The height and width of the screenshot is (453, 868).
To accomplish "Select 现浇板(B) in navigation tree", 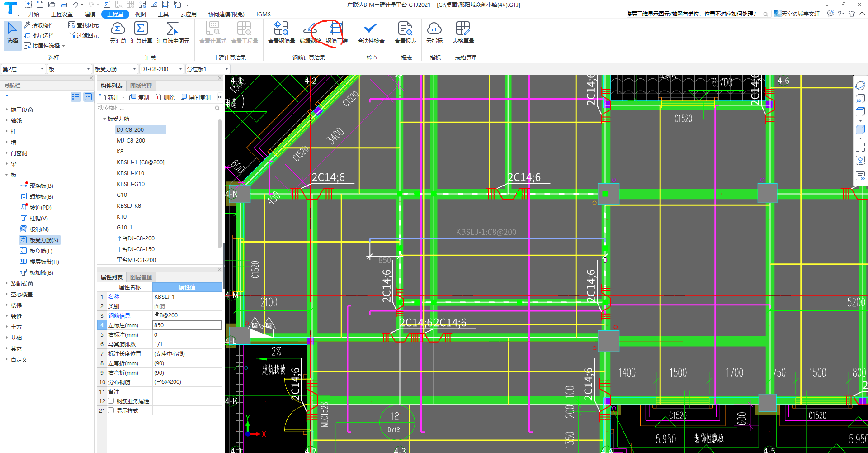I will pyautogui.click(x=37, y=186).
